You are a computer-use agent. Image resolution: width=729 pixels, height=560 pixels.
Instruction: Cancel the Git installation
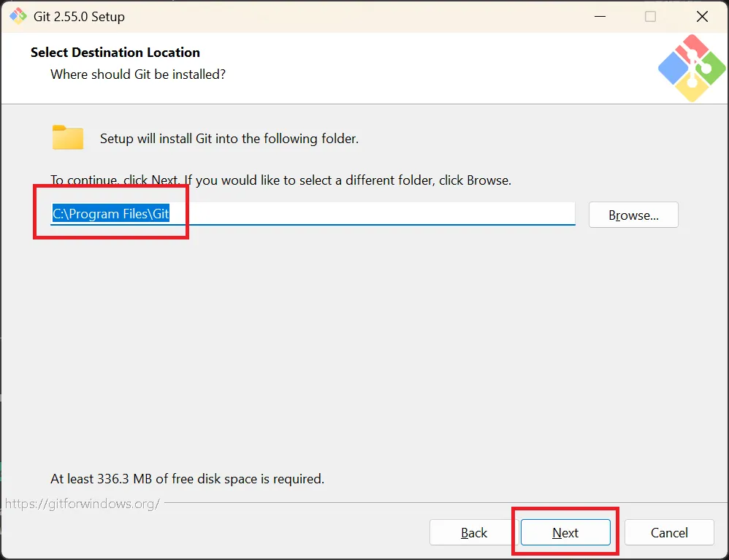[x=669, y=532]
